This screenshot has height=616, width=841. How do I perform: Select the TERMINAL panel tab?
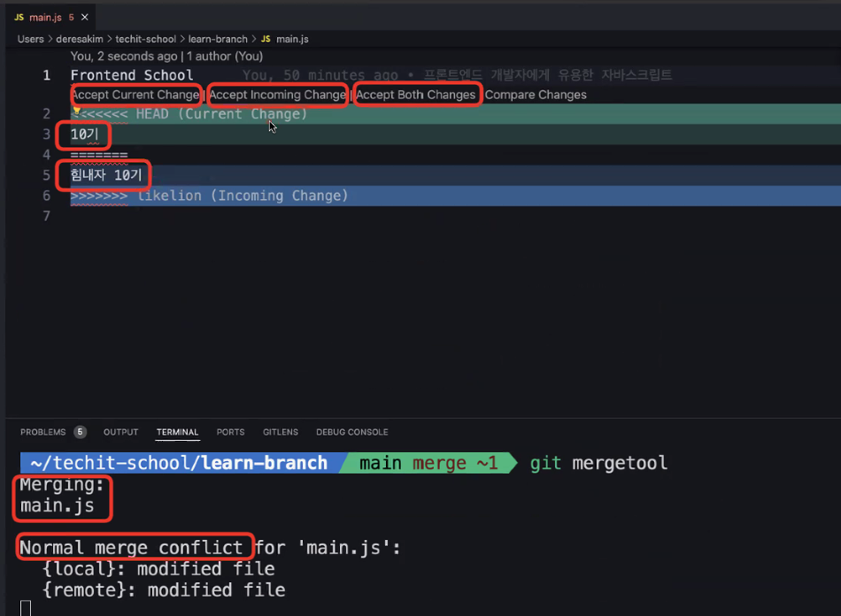pyautogui.click(x=178, y=432)
